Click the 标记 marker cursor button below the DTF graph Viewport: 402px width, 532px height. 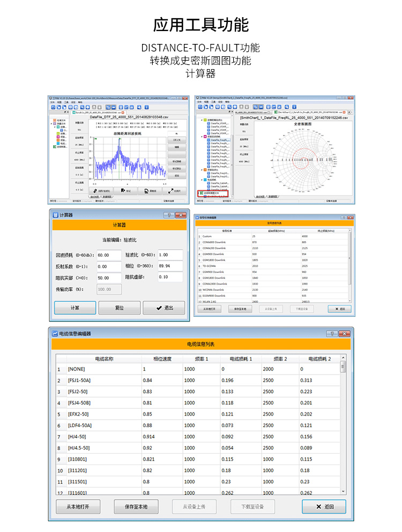pos(125,191)
